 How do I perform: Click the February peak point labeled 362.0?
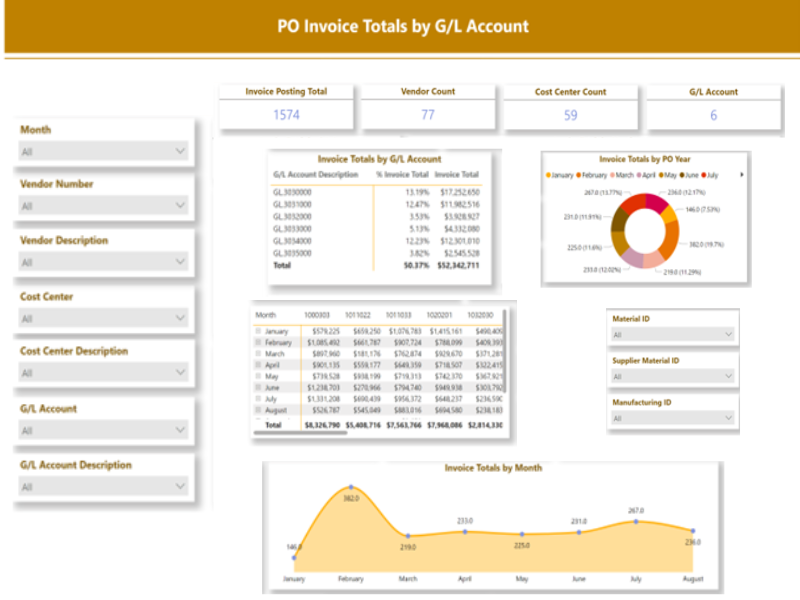click(x=350, y=487)
